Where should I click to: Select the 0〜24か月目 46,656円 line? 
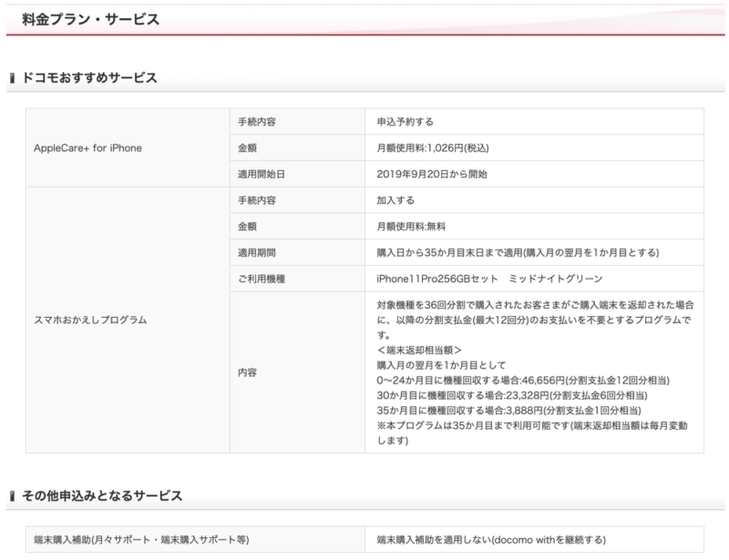point(522,380)
